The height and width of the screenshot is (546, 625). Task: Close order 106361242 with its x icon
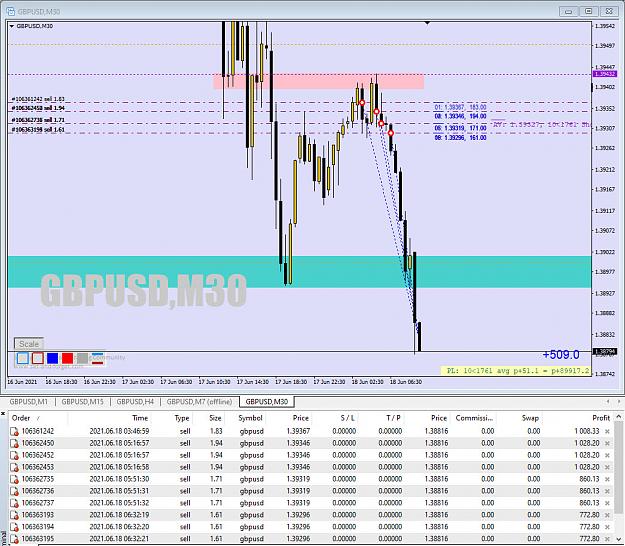pos(607,431)
